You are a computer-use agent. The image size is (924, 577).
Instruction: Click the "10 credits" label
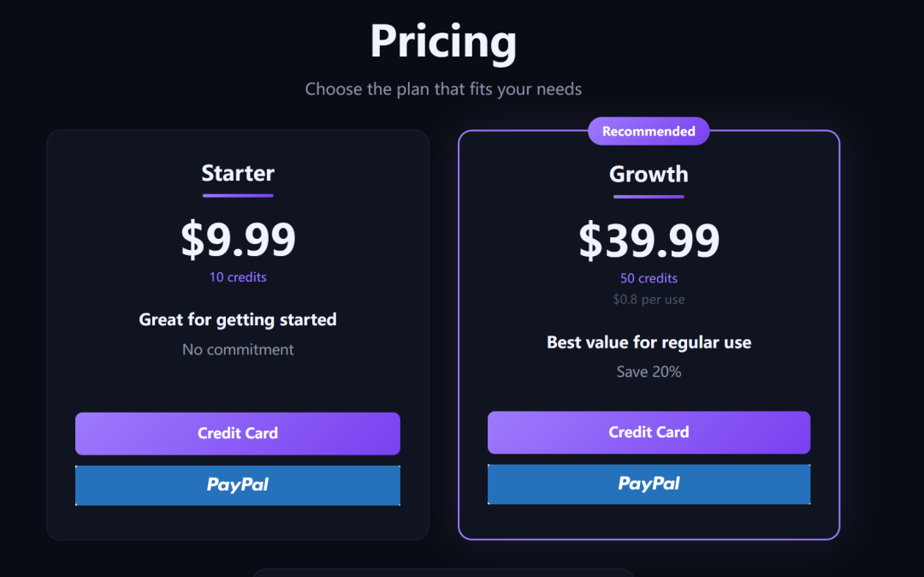point(238,277)
